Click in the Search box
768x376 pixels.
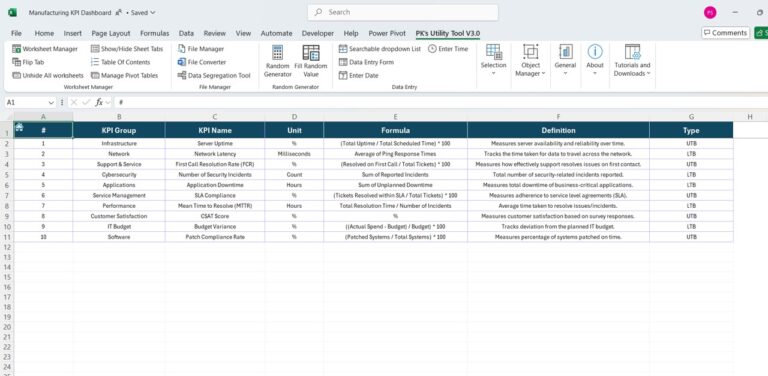coord(403,12)
